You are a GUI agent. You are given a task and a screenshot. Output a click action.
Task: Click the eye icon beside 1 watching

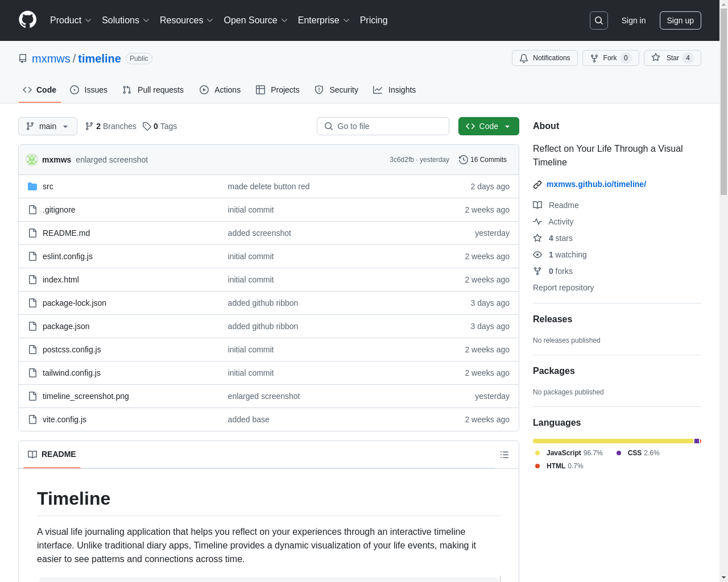coord(537,255)
